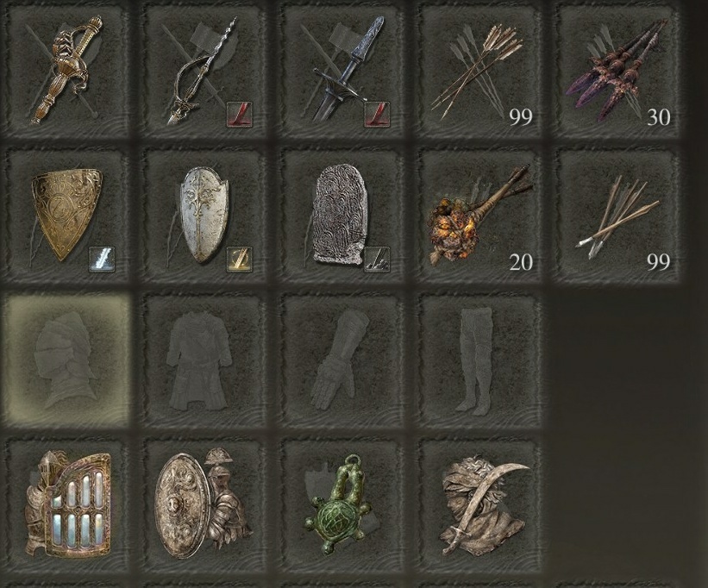Open the twisted rapier with bleed affinity
The height and width of the screenshot is (588, 708).
click(x=203, y=72)
